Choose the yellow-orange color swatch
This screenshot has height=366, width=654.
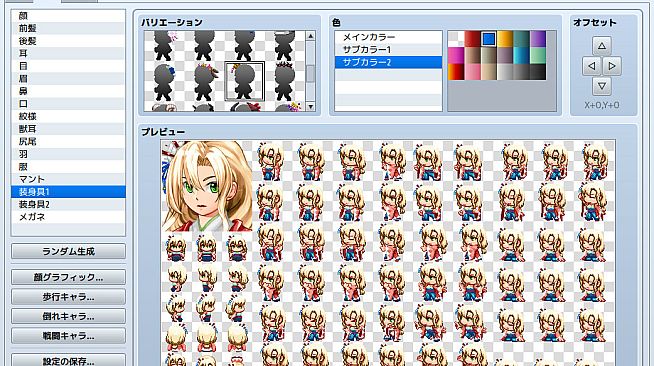click(x=505, y=39)
